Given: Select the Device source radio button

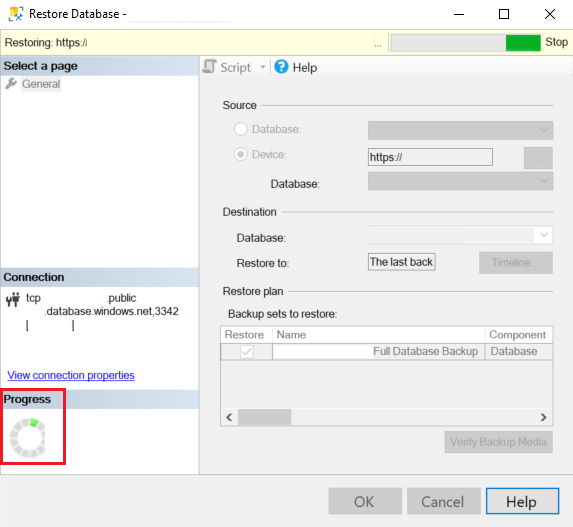Looking at the screenshot, I should [240, 155].
